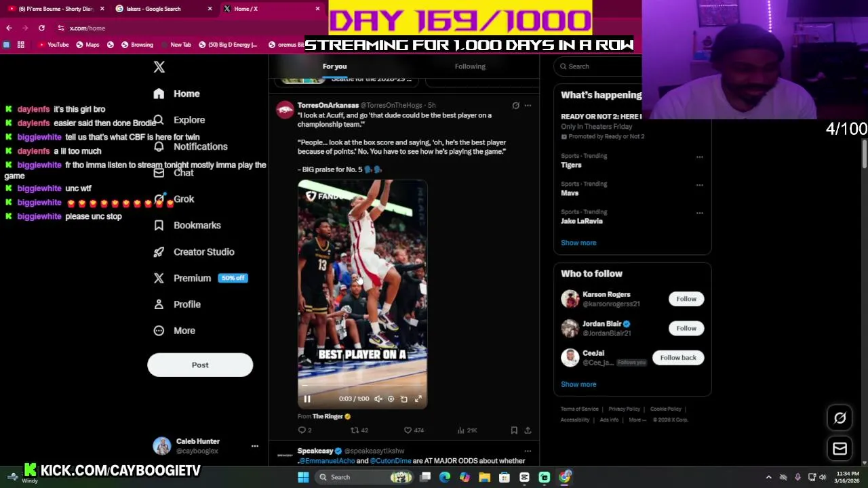This screenshot has width=868, height=488.
Task: Reload the page
Action: (x=41, y=28)
